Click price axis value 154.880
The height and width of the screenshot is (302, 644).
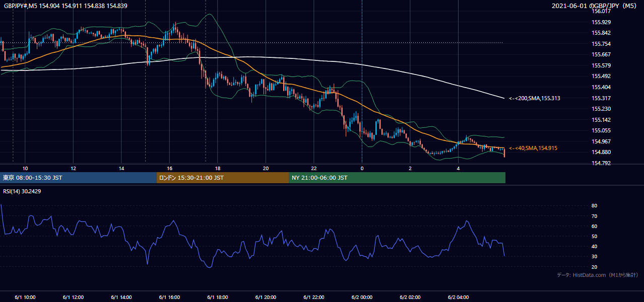tap(601, 153)
